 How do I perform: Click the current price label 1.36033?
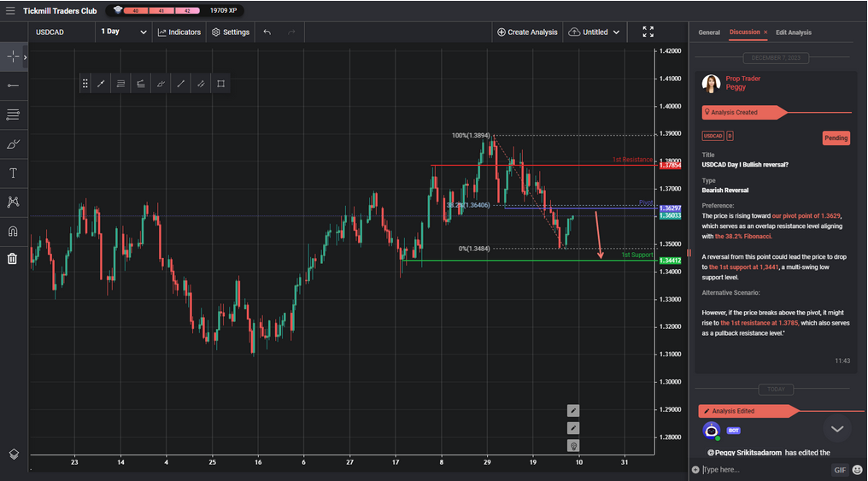[x=670, y=215]
